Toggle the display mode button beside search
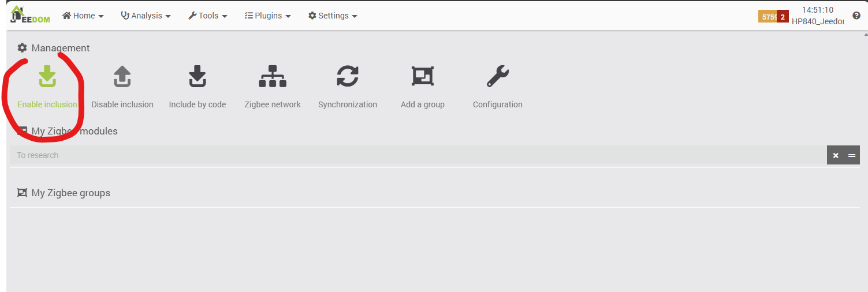The width and height of the screenshot is (868, 292). 852,155
